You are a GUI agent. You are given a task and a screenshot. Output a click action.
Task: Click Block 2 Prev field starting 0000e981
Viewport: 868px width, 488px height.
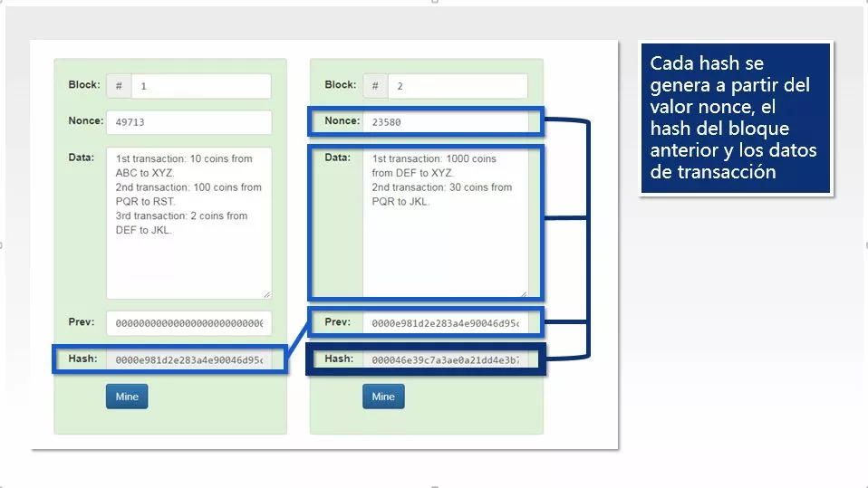click(446, 322)
